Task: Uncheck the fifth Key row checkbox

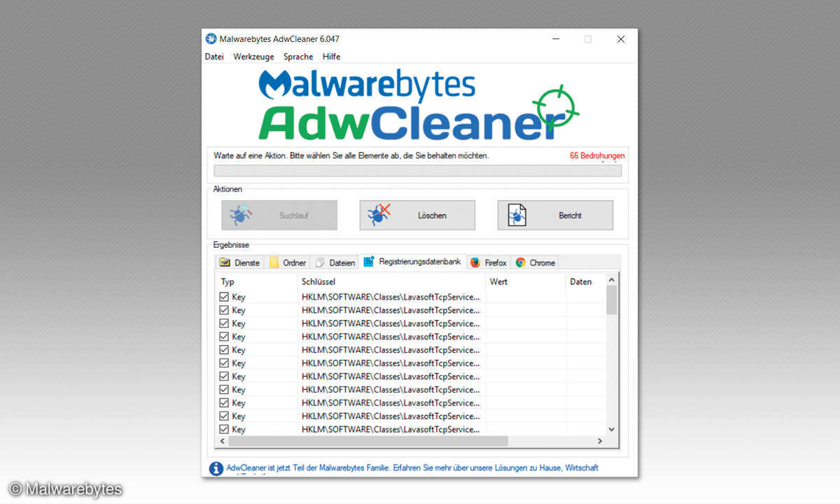Action: coord(224,350)
